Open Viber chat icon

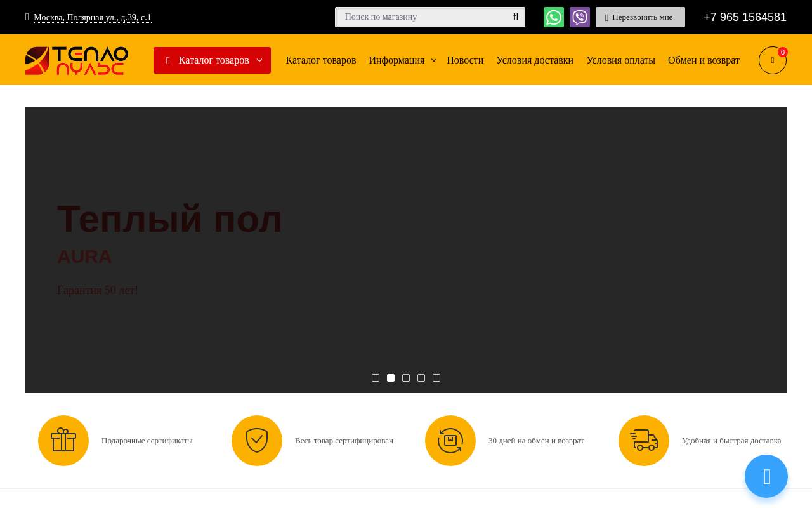580,17
